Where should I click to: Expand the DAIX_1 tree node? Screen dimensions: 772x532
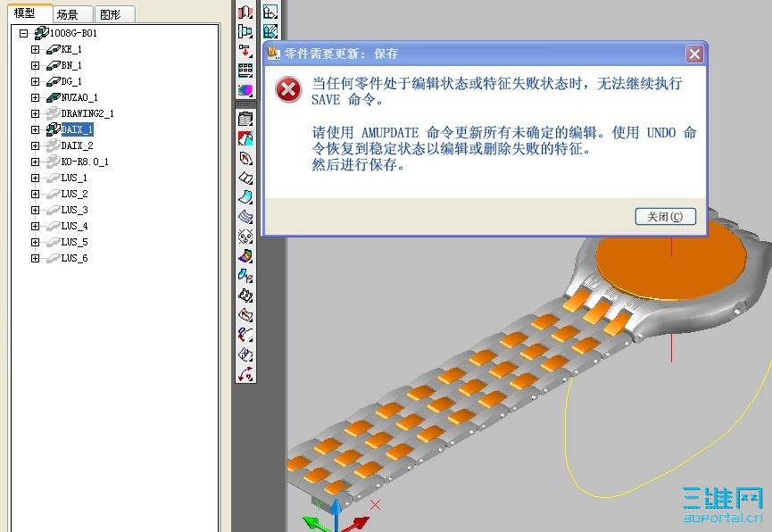click(x=35, y=129)
